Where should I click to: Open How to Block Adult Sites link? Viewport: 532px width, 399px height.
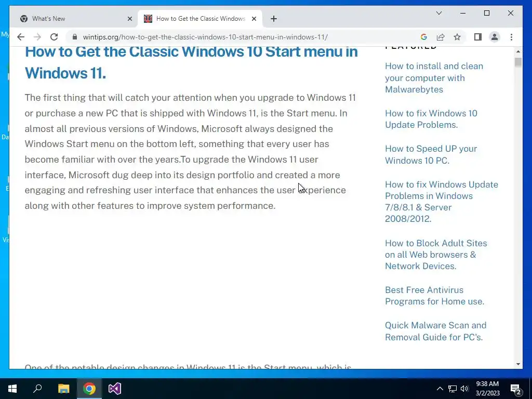(x=436, y=255)
